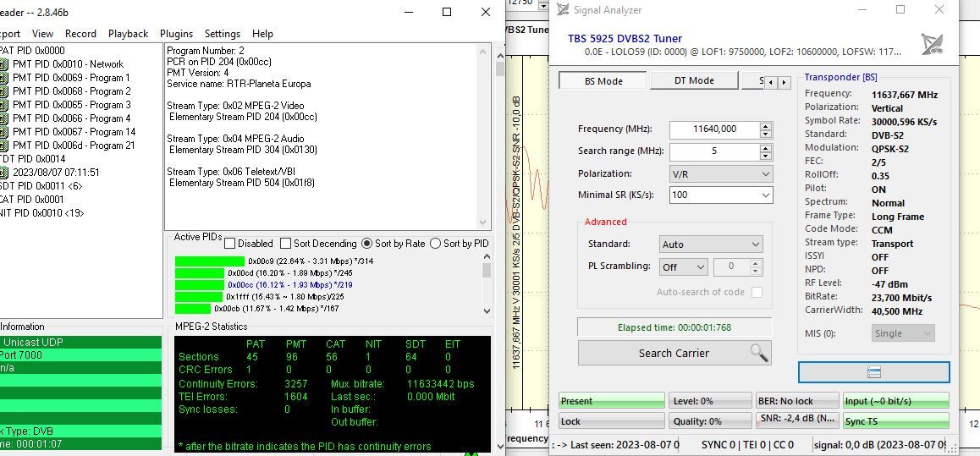The height and width of the screenshot is (456, 980).
Task: Increase Search range with the up arrow
Action: tap(766, 147)
